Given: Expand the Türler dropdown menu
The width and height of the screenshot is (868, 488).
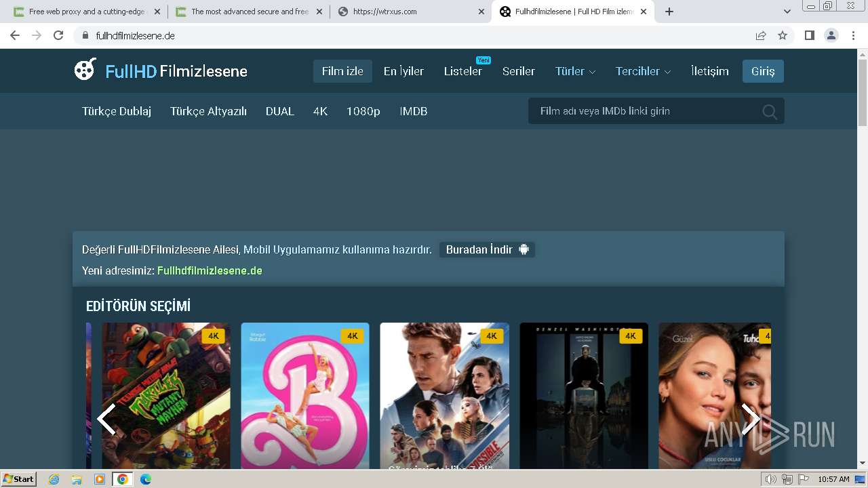Looking at the screenshot, I should coord(575,71).
